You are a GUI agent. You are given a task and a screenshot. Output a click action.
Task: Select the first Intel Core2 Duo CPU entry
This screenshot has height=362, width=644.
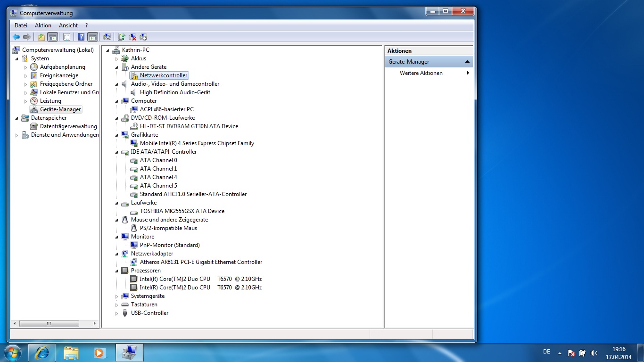tap(200, 279)
